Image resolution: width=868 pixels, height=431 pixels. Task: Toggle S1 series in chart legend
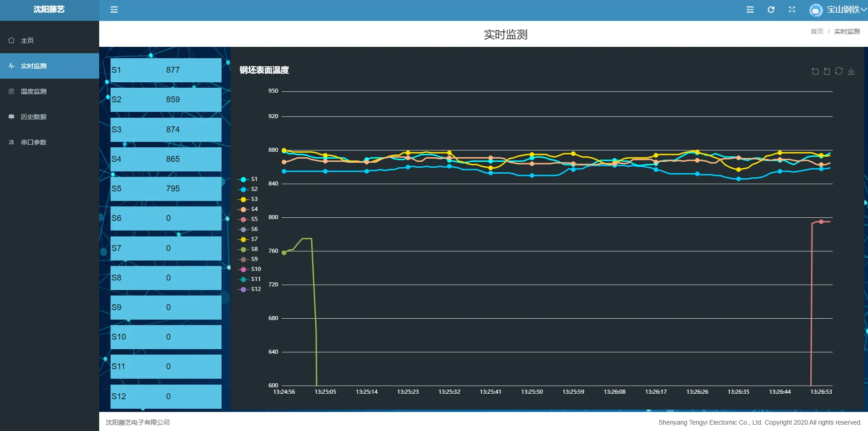click(248, 179)
